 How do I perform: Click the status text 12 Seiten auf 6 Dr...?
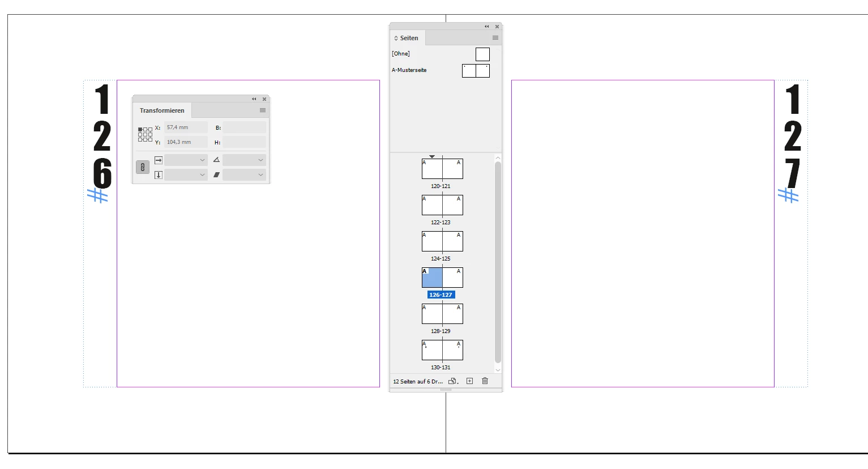click(x=418, y=382)
